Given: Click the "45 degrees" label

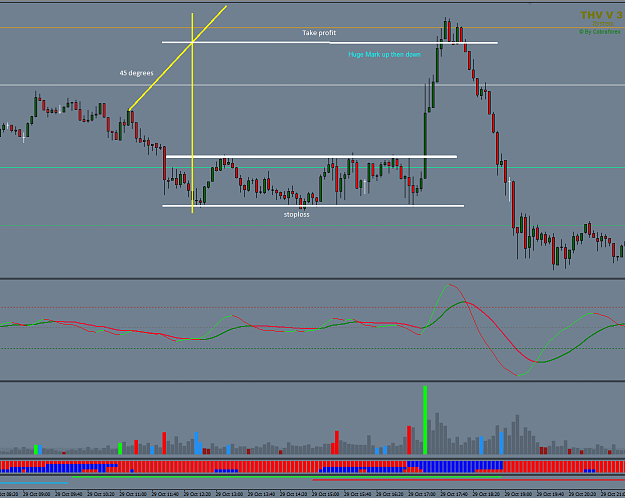Looking at the screenshot, I should 136,73.
